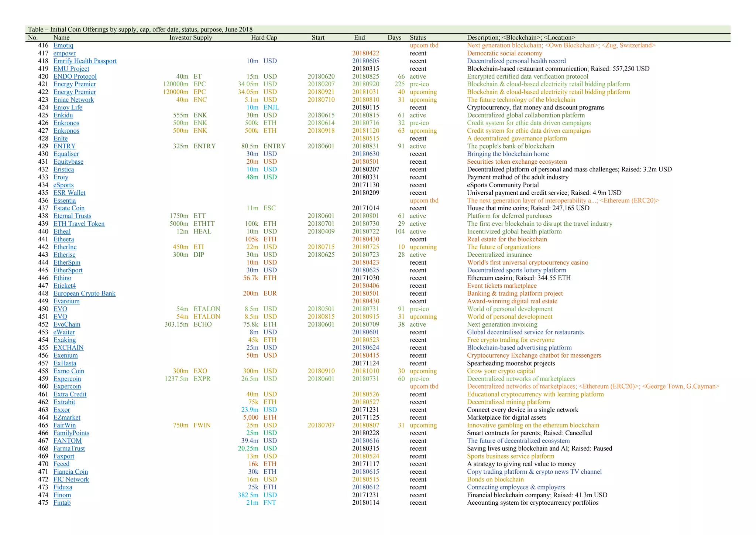Open the eWaiter link

click(64, 332)
